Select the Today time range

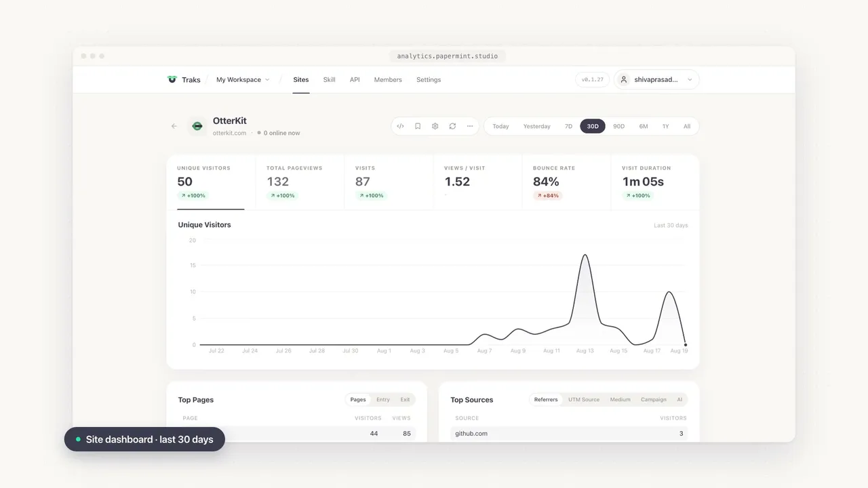(x=500, y=126)
